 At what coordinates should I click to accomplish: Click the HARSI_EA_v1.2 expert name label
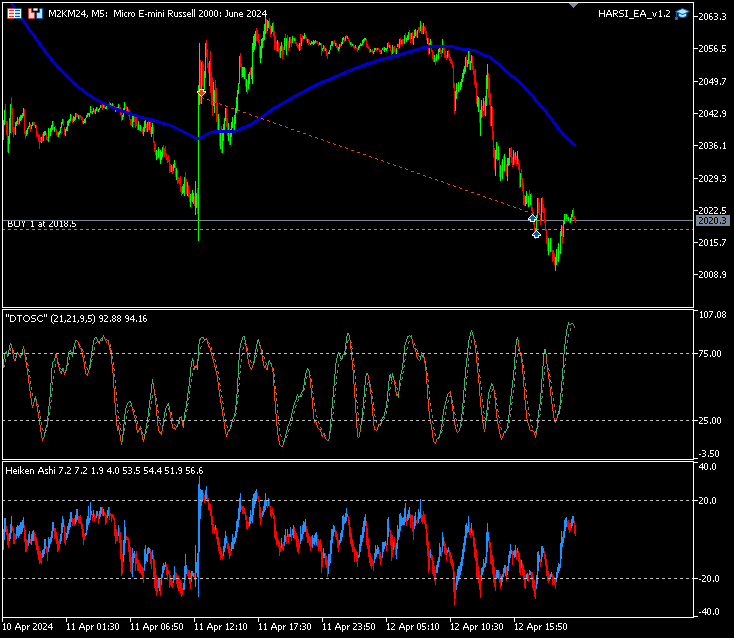(x=634, y=14)
